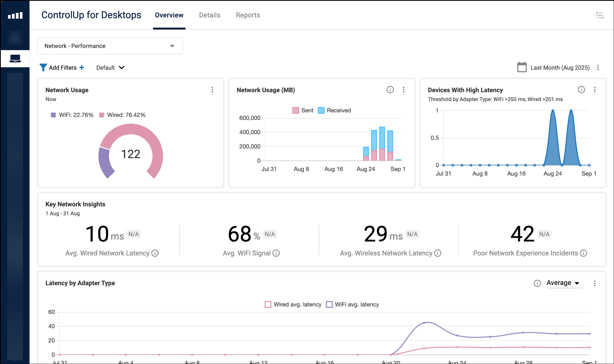Viewport: 614px width, 364px height.
Task: Click Add Filters
Action: click(x=63, y=68)
